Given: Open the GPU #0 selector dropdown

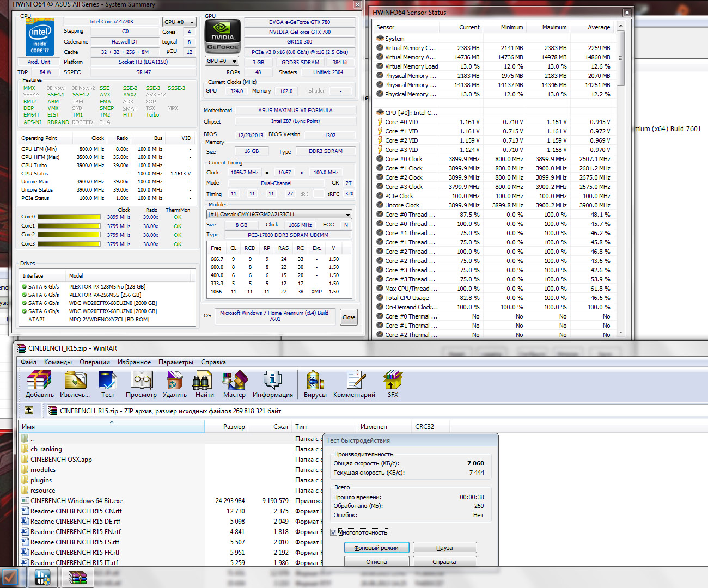Looking at the screenshot, I should pyautogui.click(x=222, y=61).
